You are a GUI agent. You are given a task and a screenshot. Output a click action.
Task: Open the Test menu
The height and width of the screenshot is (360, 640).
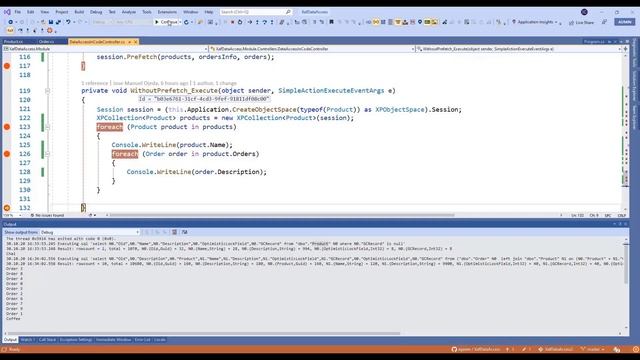click(x=112, y=12)
